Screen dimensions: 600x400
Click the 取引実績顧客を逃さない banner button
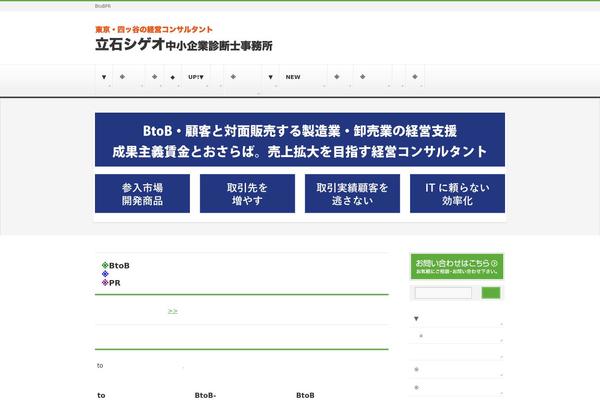click(352, 194)
